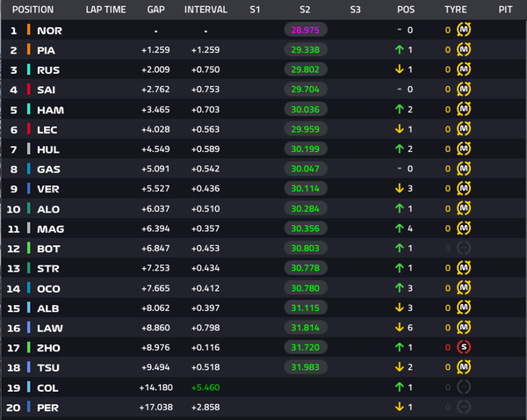This screenshot has width=527, height=420.
Task: Click the POS column header
Action: pyautogui.click(x=406, y=10)
